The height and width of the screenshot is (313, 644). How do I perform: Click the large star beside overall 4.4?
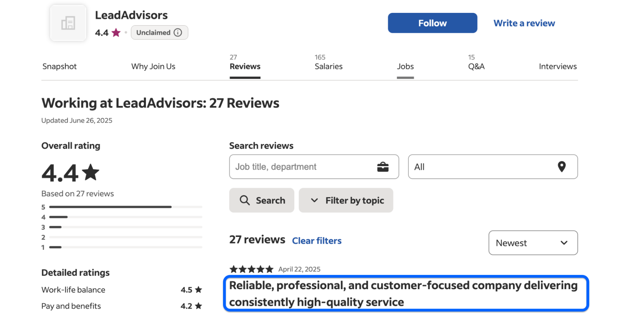pos(91,172)
